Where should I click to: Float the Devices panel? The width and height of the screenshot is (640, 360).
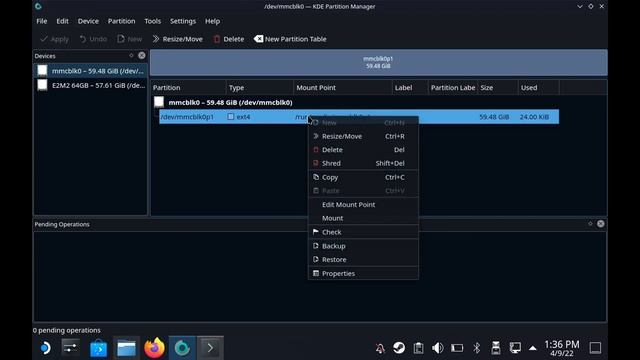[x=131, y=56]
